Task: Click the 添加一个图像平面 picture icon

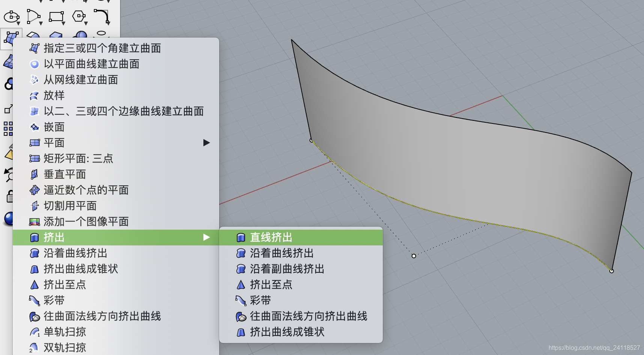Action: 35,222
